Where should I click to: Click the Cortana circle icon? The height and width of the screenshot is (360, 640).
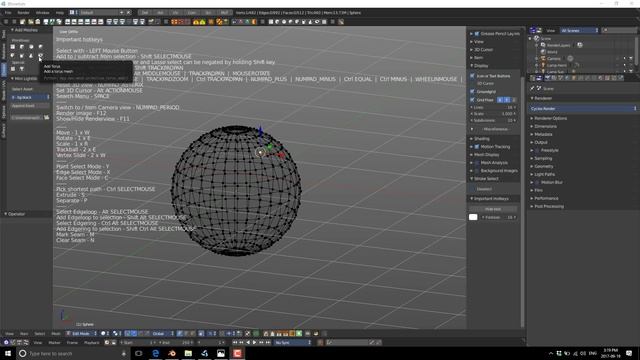(x=22, y=353)
